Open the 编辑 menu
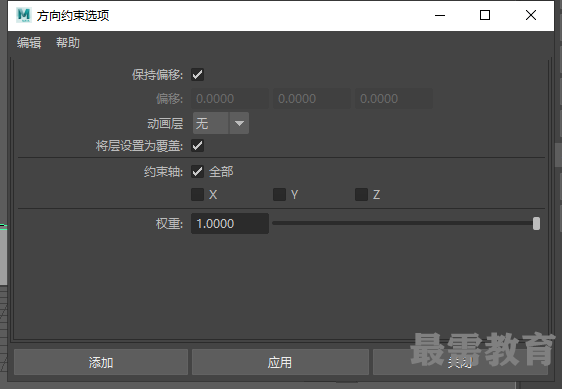562x389 pixels. pos(29,43)
